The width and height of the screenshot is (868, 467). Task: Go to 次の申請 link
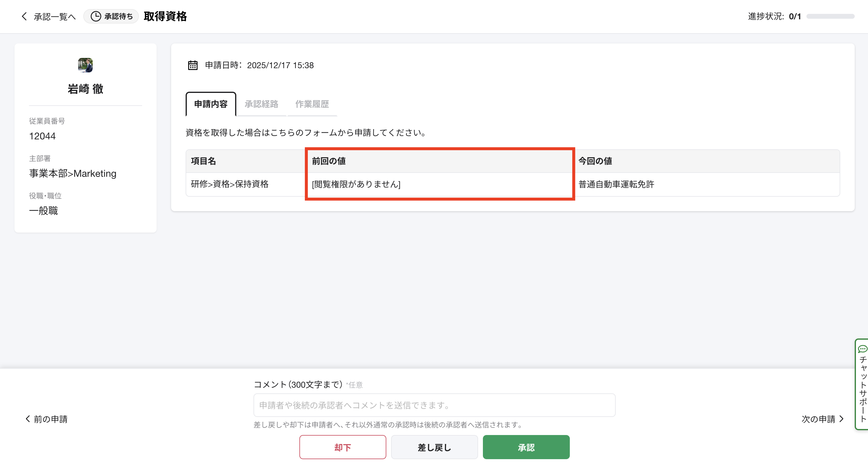click(818, 419)
